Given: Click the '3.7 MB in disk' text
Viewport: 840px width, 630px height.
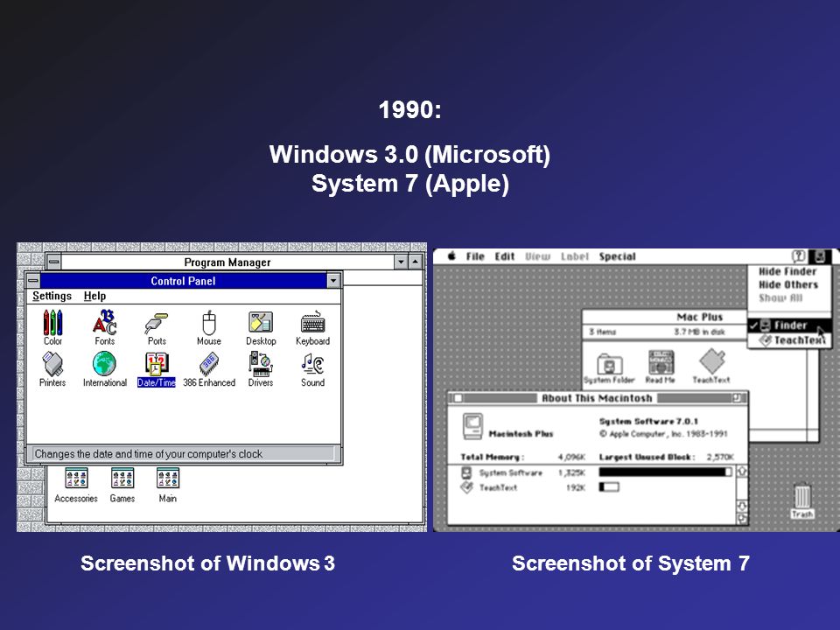Looking at the screenshot, I should point(699,332).
